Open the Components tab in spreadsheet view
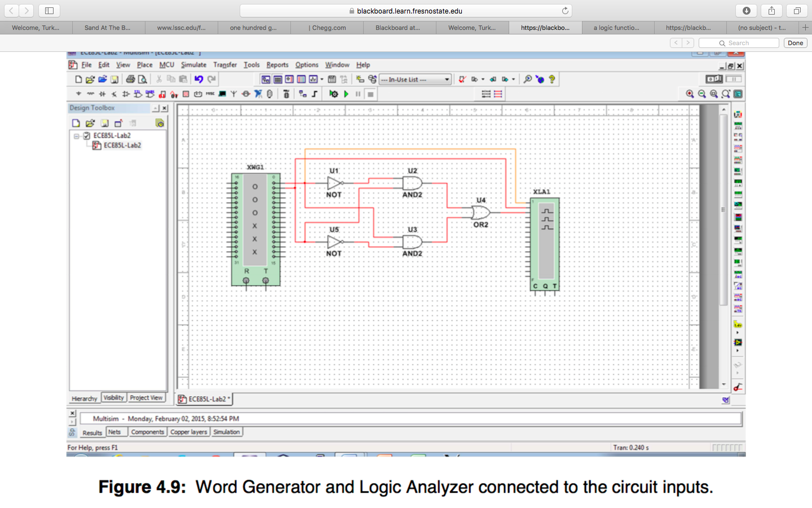The width and height of the screenshot is (812, 508). [147, 432]
